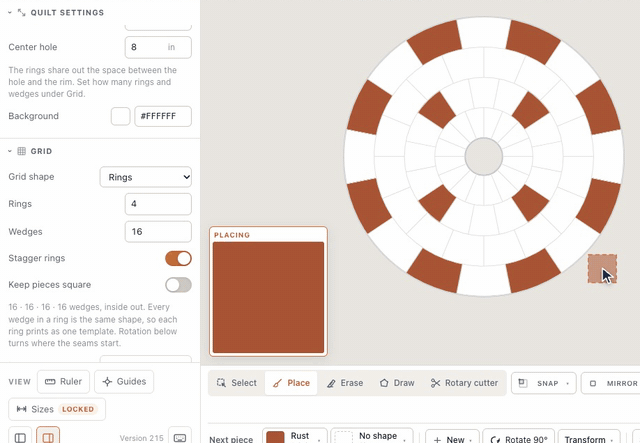Click the Rings count field
Image resolution: width=640 pixels, height=443 pixels.
pos(158,204)
